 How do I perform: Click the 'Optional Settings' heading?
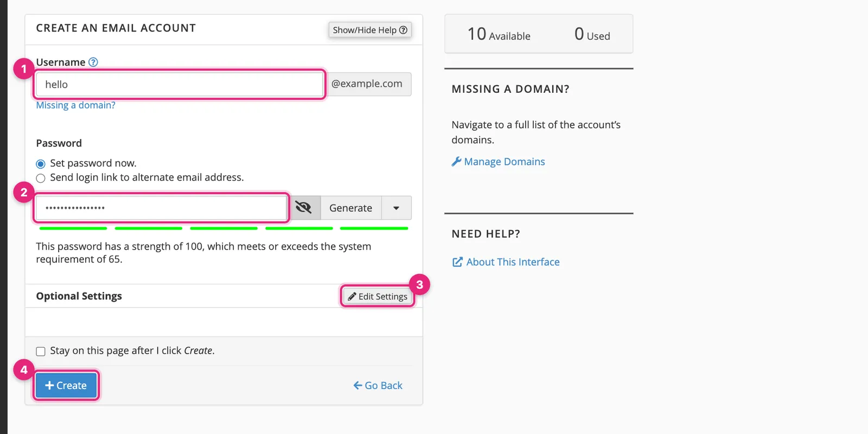point(79,296)
